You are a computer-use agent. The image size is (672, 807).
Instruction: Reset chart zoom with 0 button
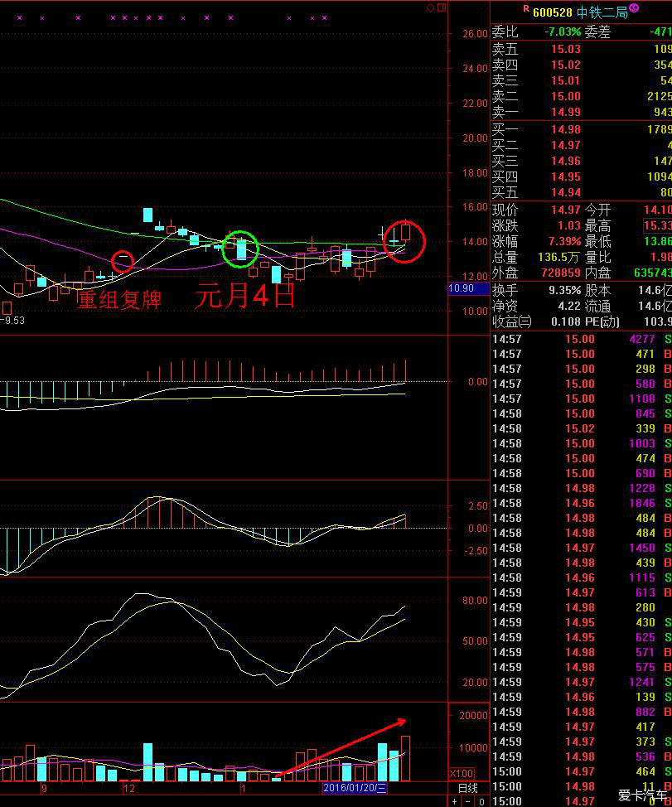(x=481, y=800)
